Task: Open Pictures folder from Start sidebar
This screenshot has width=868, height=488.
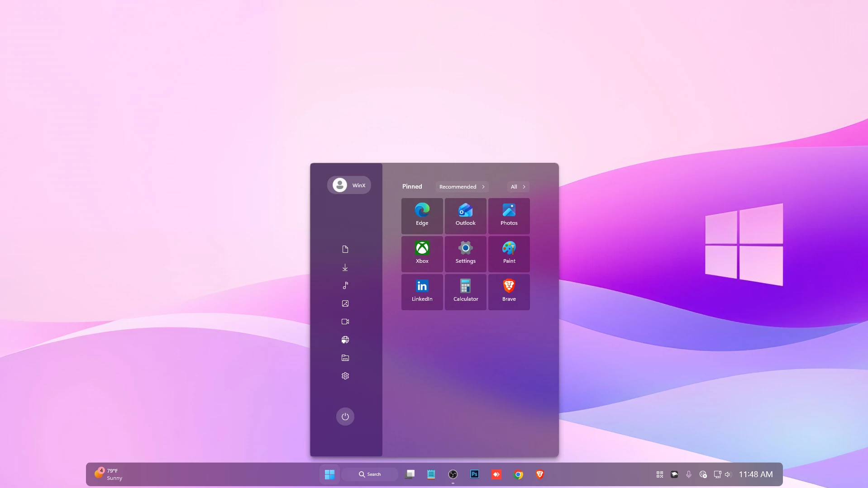Action: [345, 303]
